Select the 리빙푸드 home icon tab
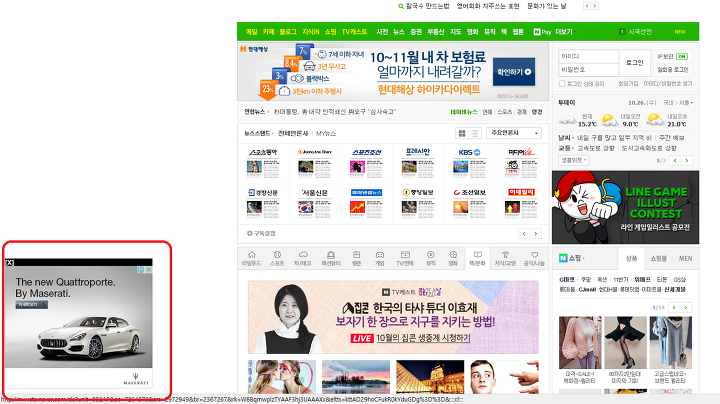 coord(251,258)
